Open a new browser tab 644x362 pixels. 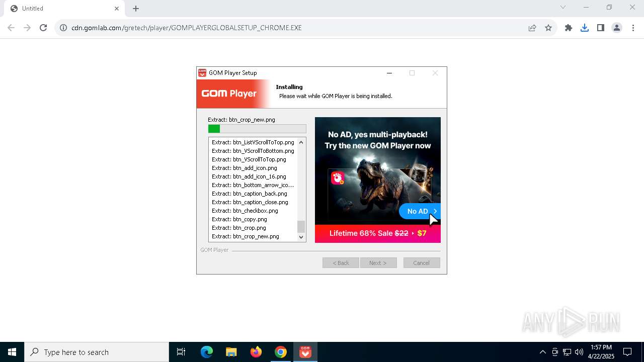(136, 9)
